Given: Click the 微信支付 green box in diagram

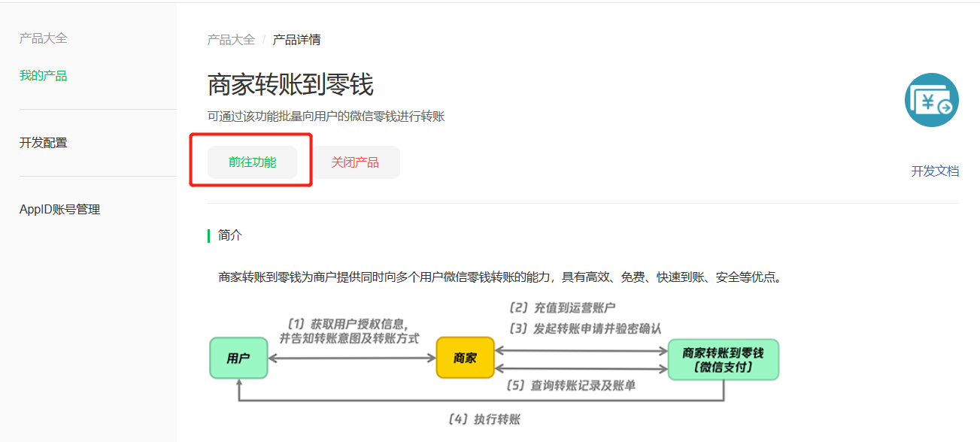Looking at the screenshot, I should (x=724, y=359).
